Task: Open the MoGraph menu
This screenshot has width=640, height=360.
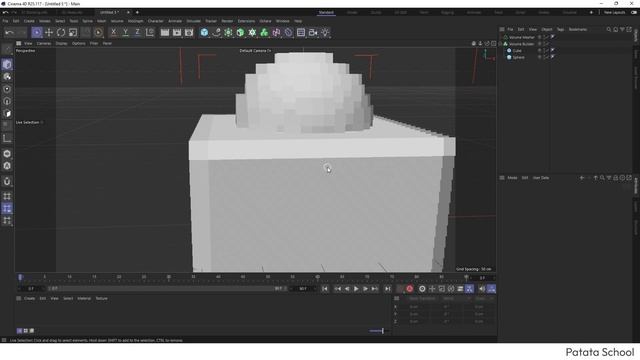Action: (x=136, y=21)
